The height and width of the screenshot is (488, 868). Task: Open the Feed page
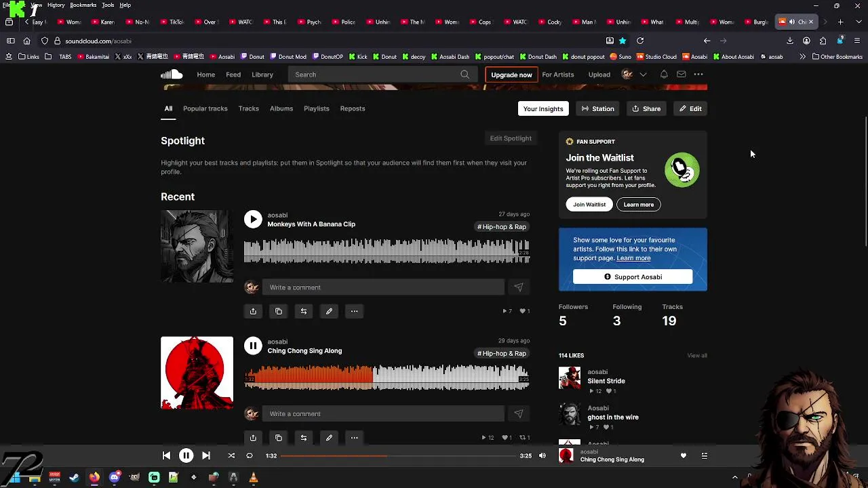233,75
